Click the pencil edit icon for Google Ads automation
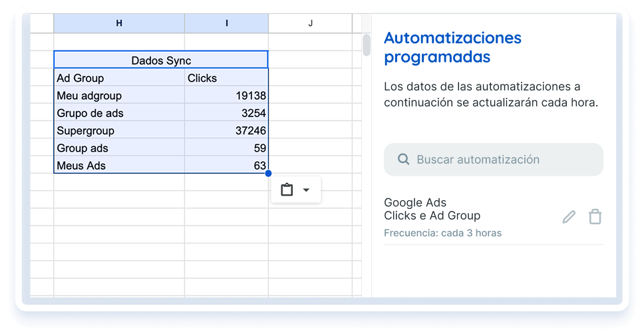The height and width of the screenshot is (336, 644). coord(569,217)
